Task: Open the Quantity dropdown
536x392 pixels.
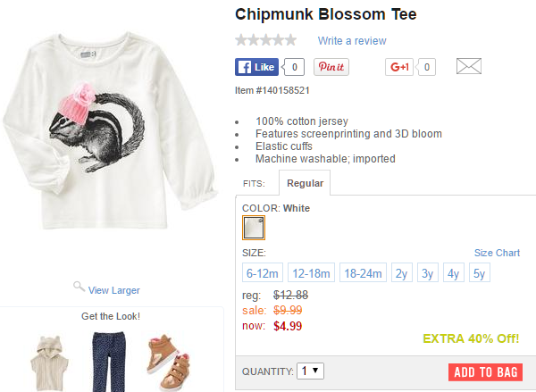Action: [x=312, y=371]
